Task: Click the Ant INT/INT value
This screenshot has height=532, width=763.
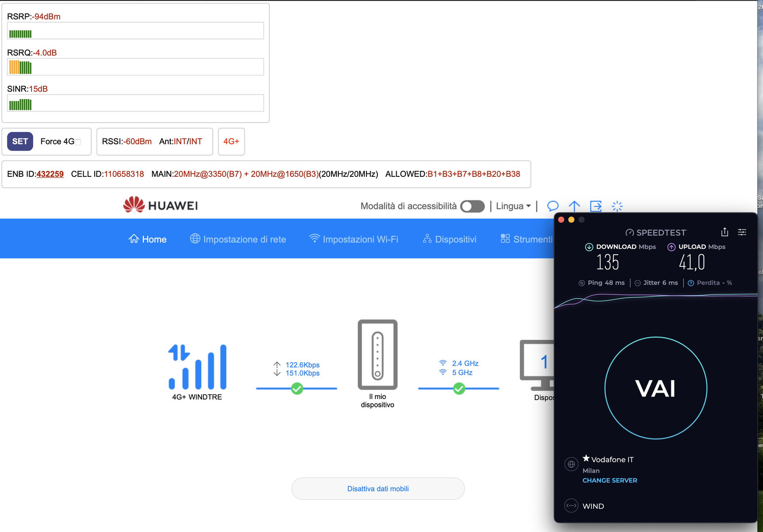Action: 188,141
